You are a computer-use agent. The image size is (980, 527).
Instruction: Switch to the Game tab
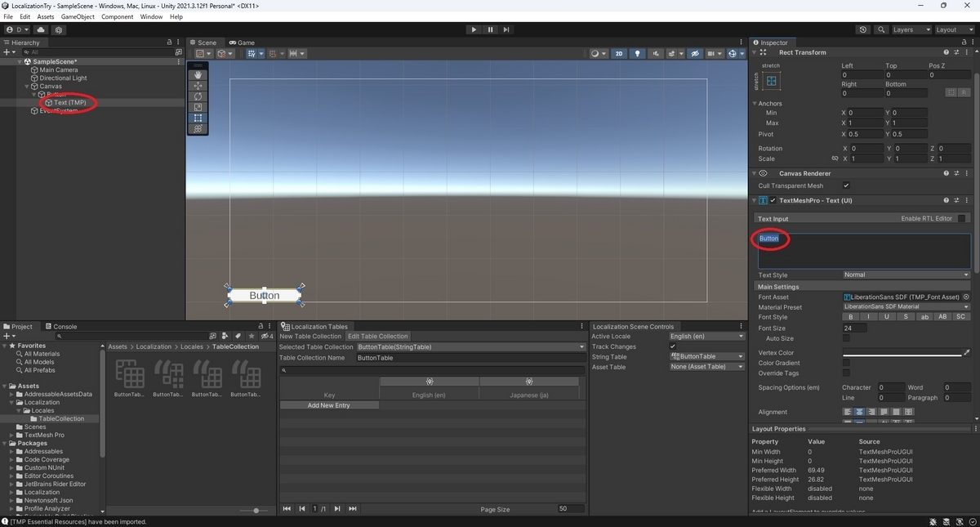coord(243,42)
